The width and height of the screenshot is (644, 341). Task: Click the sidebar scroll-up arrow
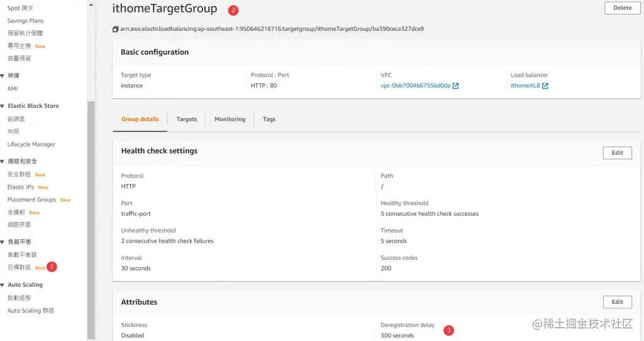[91, 5]
